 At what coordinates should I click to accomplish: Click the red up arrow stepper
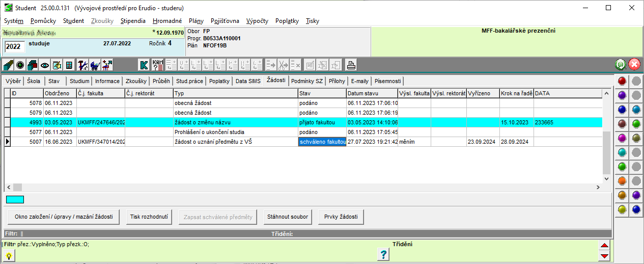(x=604, y=246)
